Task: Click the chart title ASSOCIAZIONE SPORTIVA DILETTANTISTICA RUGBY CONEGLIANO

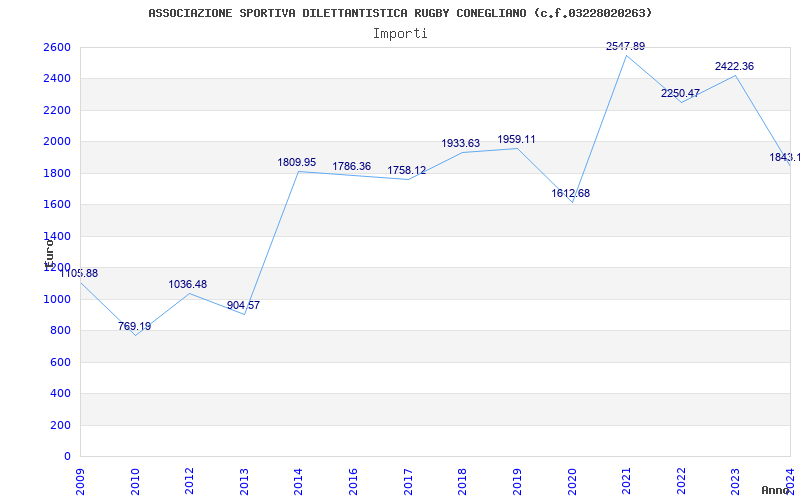Action: [400, 13]
